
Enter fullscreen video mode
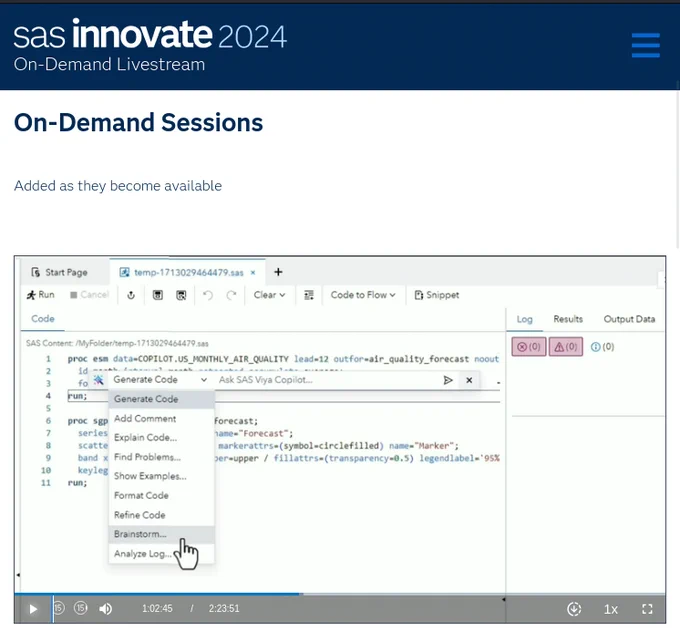(647, 609)
